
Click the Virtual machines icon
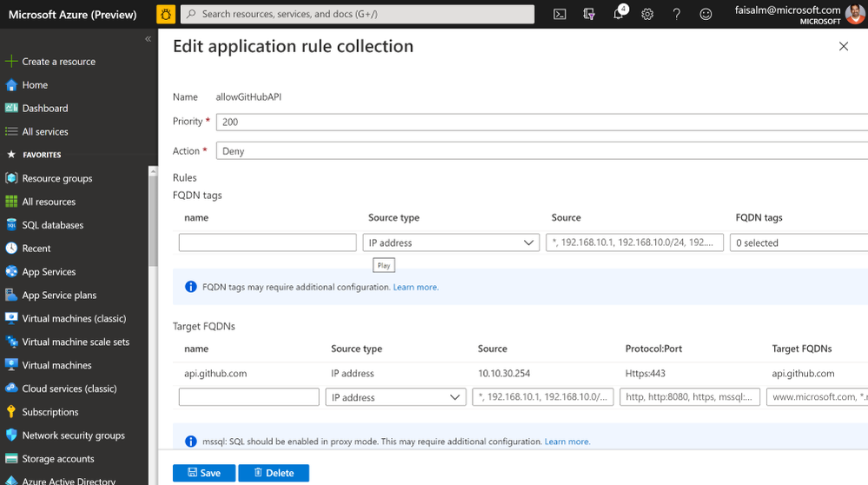11,365
